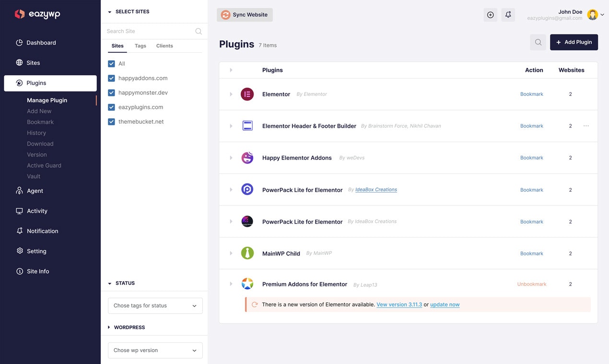Open the user account dropdown arrow
Viewport: 609px width, 364px height.
602,15
